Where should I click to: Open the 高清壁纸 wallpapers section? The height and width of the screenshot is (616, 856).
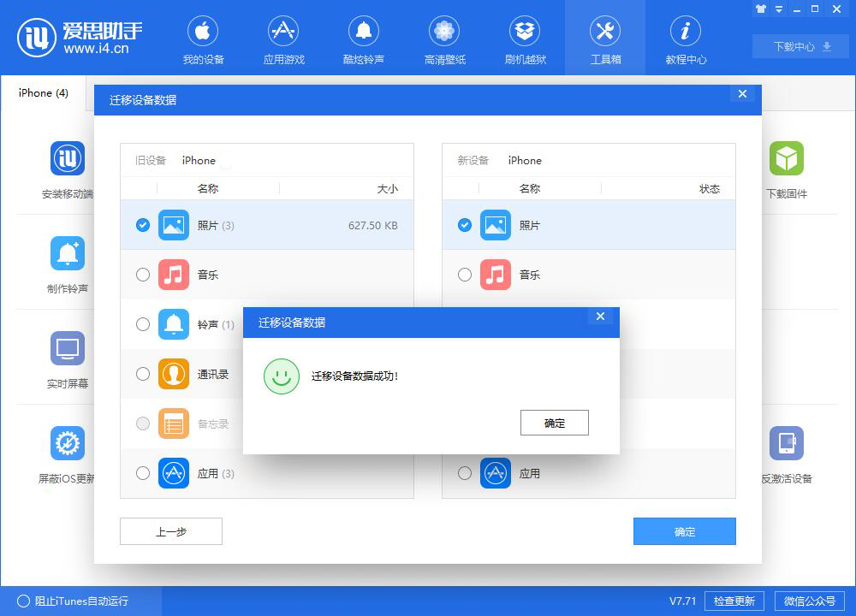pos(444,38)
